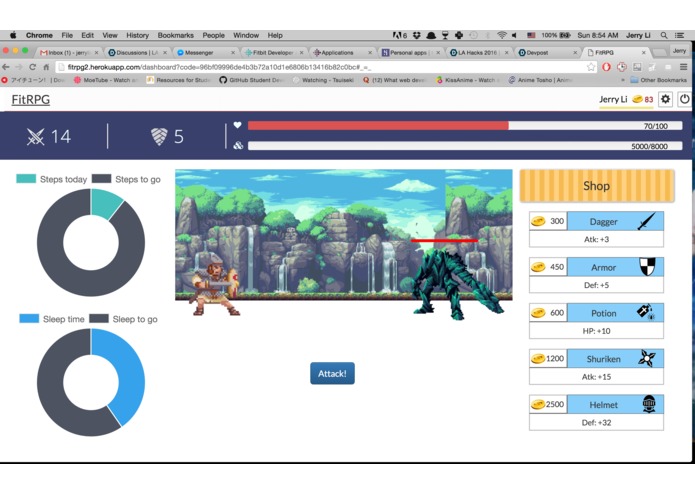Click the power logout icon

pos(684,99)
